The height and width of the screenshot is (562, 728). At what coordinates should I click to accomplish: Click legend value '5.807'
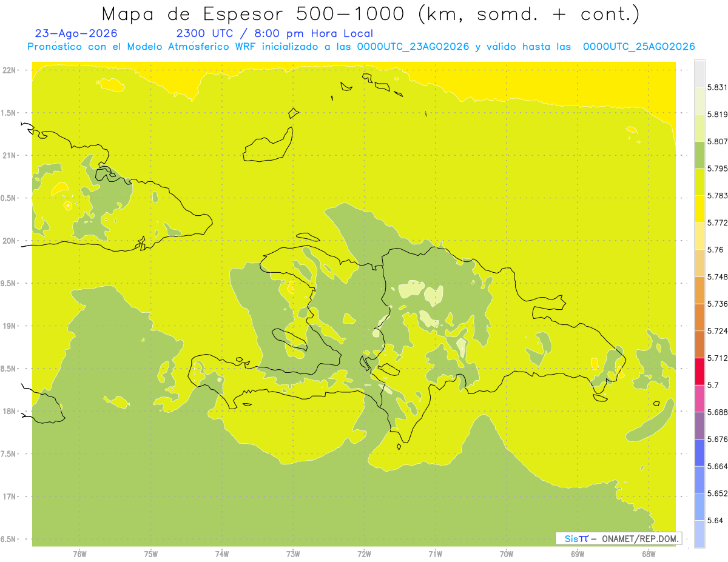click(718, 141)
